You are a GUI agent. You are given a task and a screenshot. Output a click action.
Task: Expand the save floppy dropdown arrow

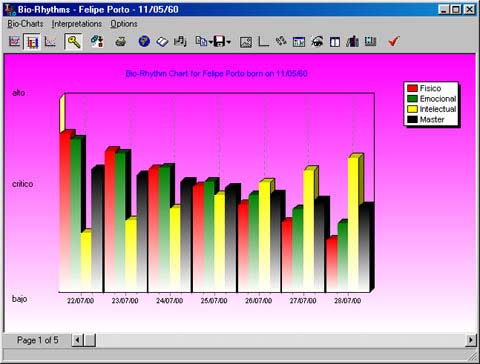229,42
